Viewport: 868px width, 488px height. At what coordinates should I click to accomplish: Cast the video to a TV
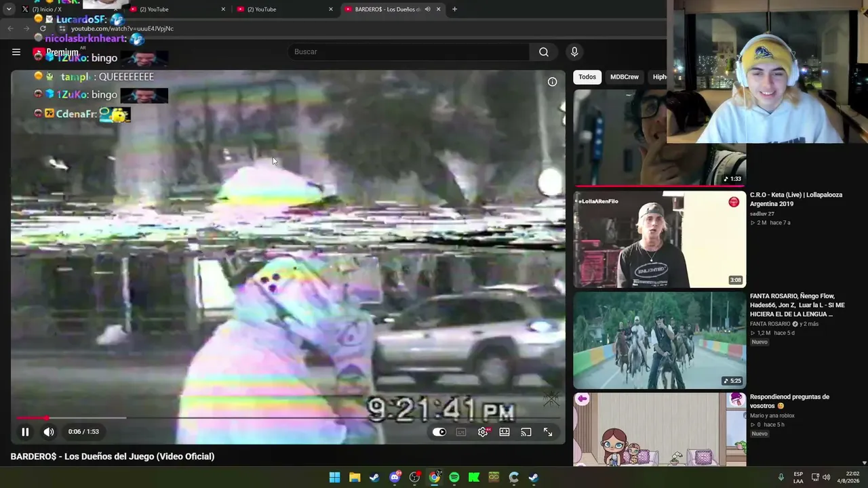526,432
